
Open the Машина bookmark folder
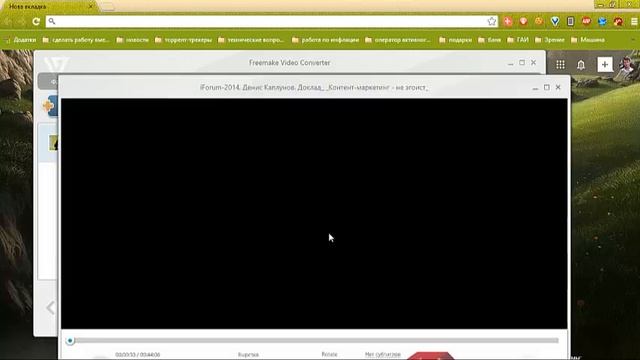click(x=588, y=40)
